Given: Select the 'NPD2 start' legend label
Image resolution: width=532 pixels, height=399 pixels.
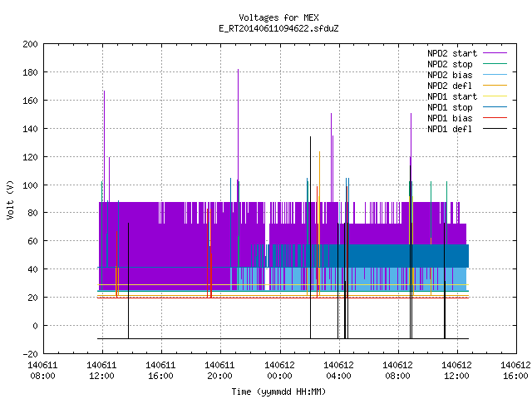Looking at the screenshot, I should (452, 53).
